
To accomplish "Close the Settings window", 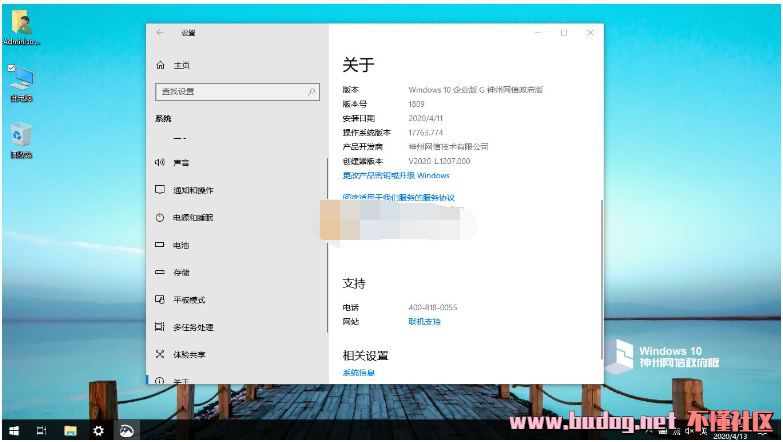I will [590, 32].
